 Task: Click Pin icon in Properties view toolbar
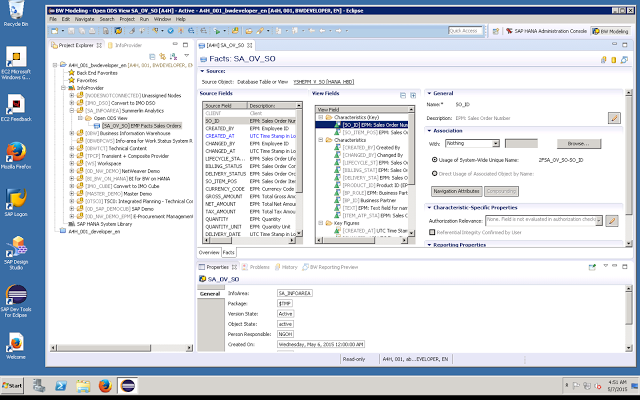click(592, 267)
